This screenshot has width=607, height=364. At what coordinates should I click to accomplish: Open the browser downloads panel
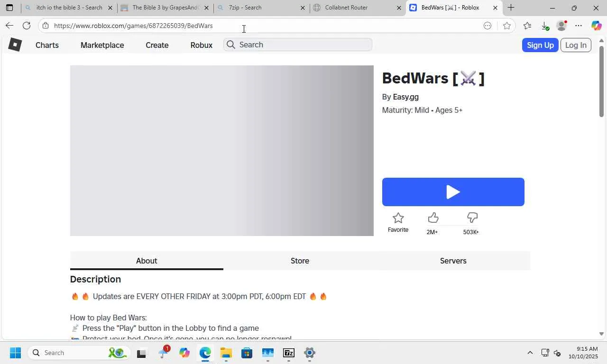click(545, 26)
